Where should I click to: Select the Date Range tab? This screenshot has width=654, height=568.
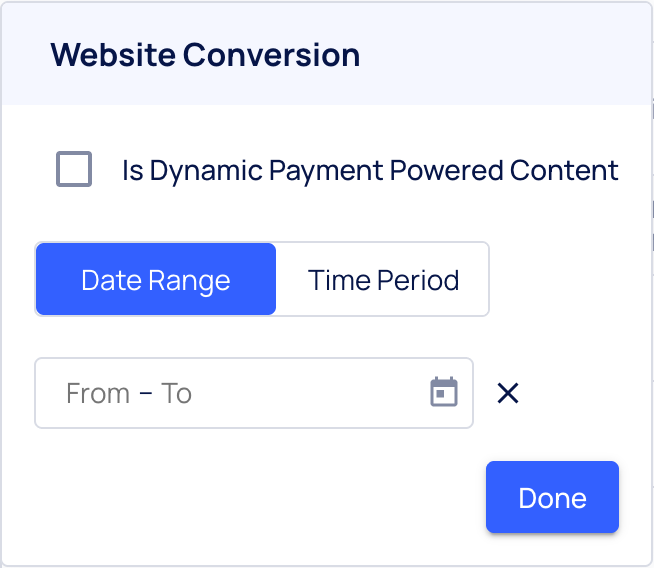(x=156, y=280)
